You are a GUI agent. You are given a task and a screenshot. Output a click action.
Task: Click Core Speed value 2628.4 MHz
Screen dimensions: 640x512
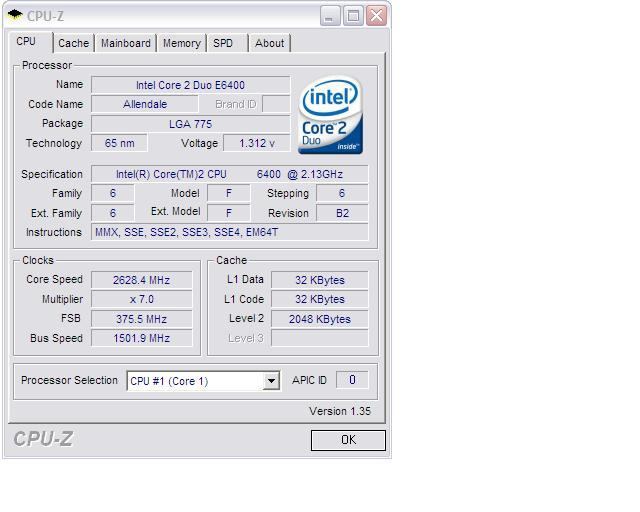coord(141,280)
